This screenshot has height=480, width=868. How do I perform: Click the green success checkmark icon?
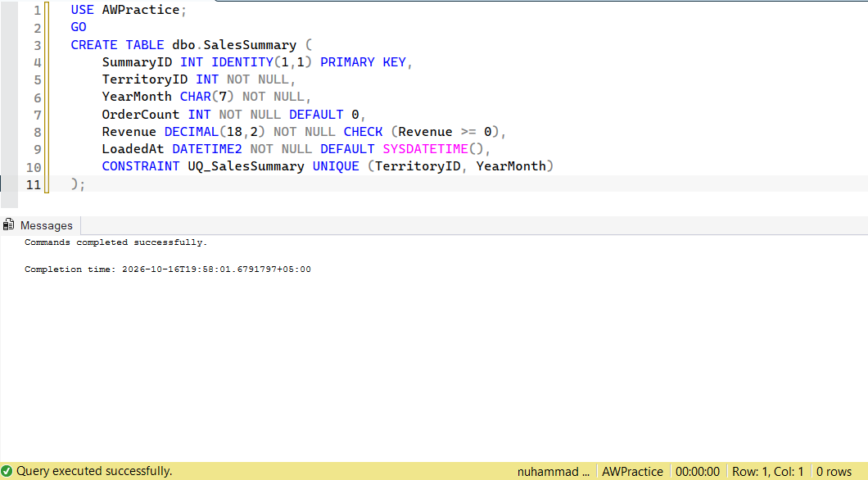7,471
